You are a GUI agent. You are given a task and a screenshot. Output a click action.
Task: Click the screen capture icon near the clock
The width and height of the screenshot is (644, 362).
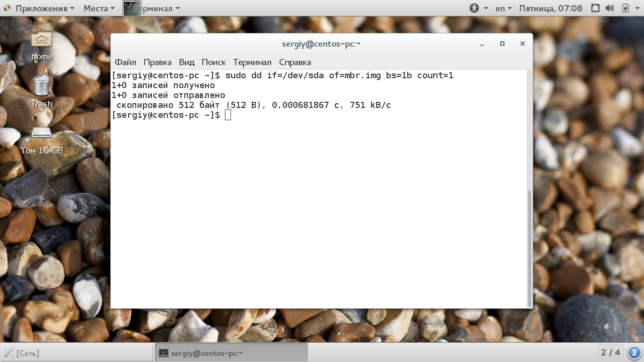pyautogui.click(x=595, y=8)
